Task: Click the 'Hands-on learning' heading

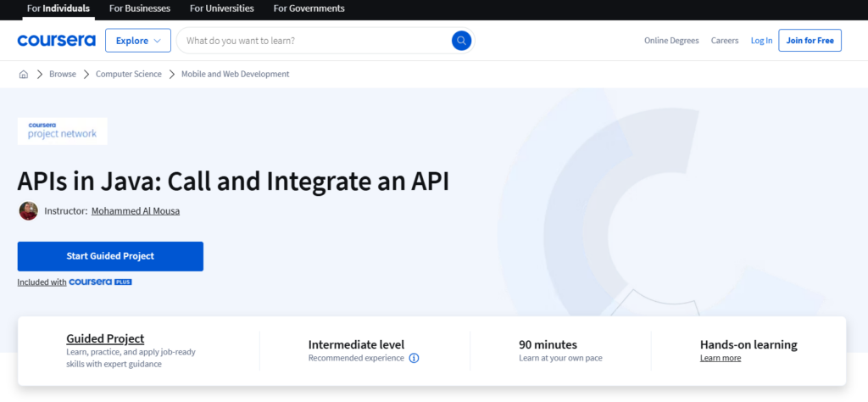Action: click(x=748, y=344)
